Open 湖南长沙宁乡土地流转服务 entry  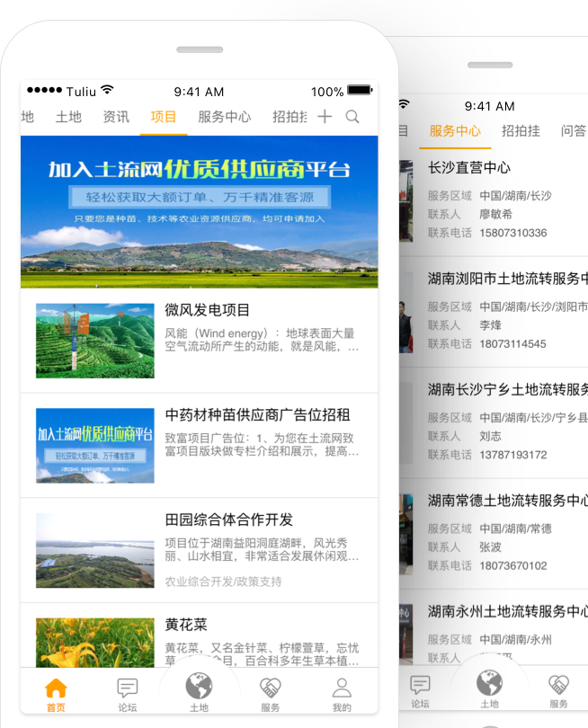coord(508,389)
